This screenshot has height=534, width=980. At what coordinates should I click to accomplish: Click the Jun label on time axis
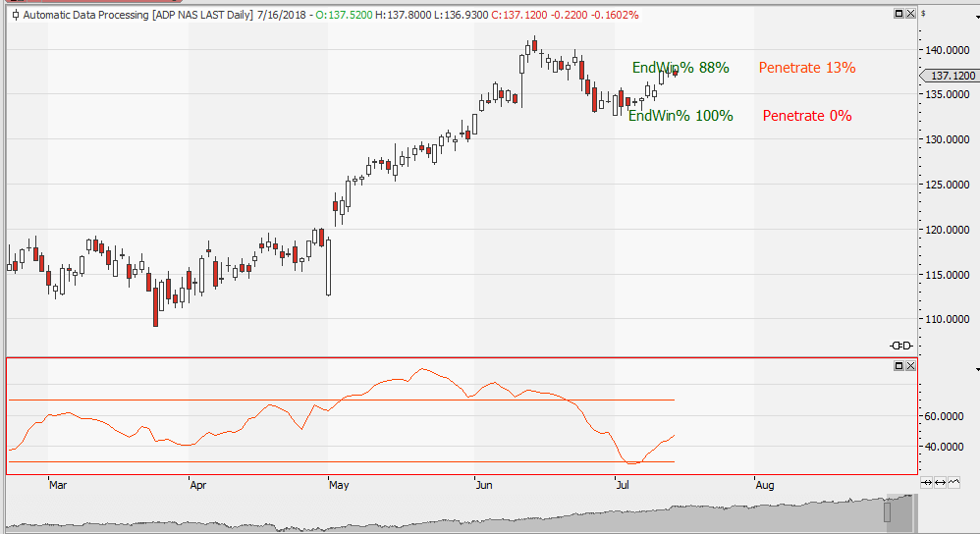484,485
